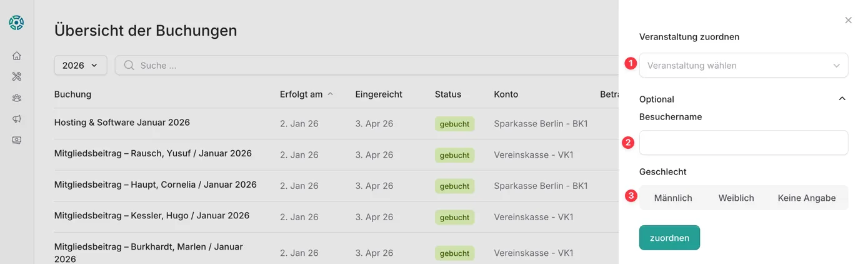Click the Besuchername input field
This screenshot has height=264, width=868.
coord(743,143)
